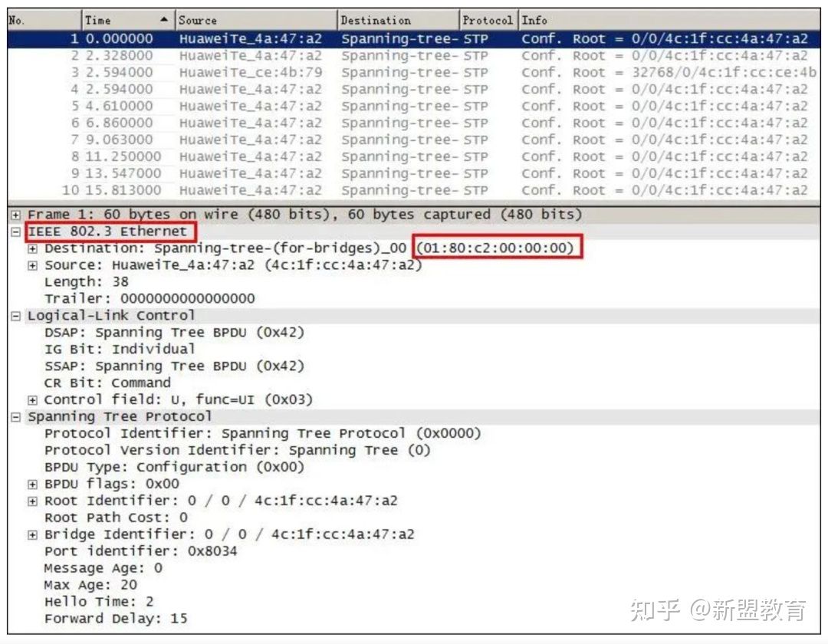Click the Source column header

click(x=255, y=21)
